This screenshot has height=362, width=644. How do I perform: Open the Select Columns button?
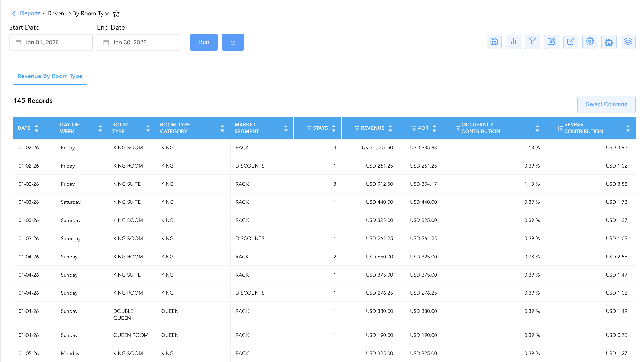tap(606, 104)
